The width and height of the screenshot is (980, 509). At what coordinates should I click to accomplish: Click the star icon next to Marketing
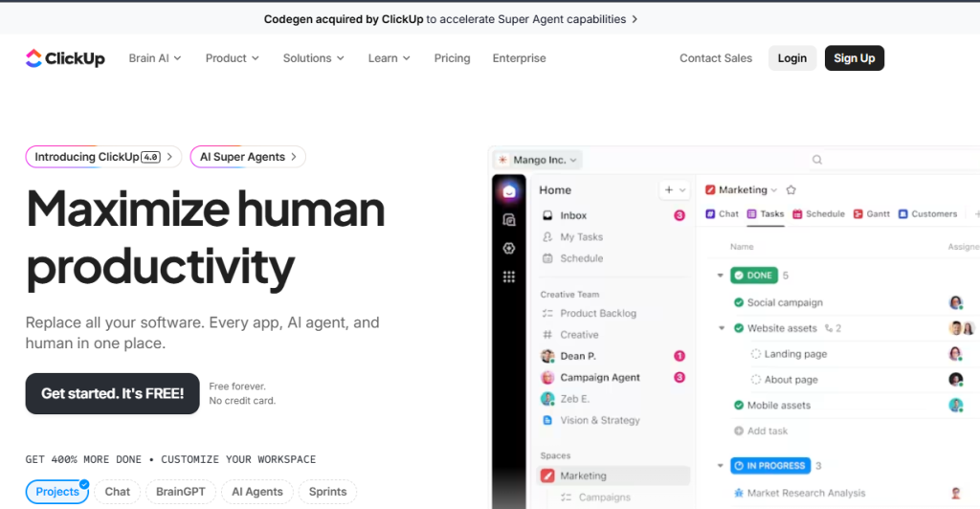[x=791, y=190]
